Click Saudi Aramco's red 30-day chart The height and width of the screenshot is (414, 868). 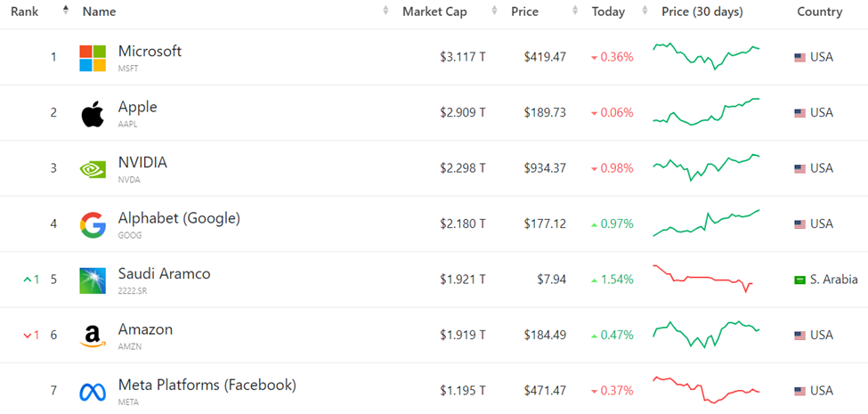[703, 278]
